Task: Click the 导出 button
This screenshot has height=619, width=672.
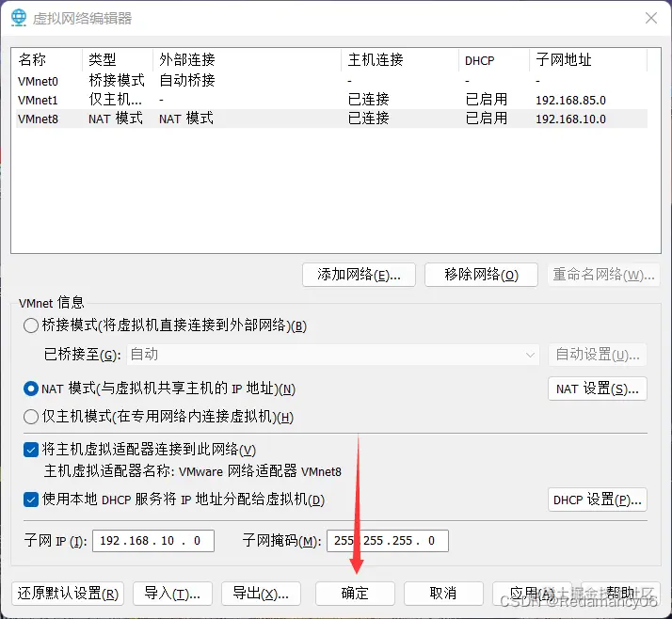Action: pyautogui.click(x=261, y=594)
